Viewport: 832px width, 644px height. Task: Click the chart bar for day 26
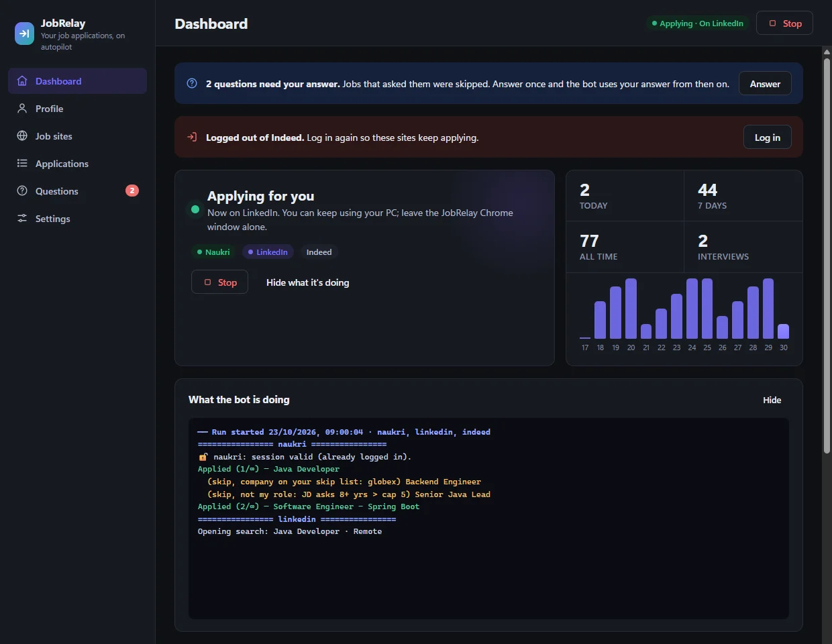click(723, 327)
